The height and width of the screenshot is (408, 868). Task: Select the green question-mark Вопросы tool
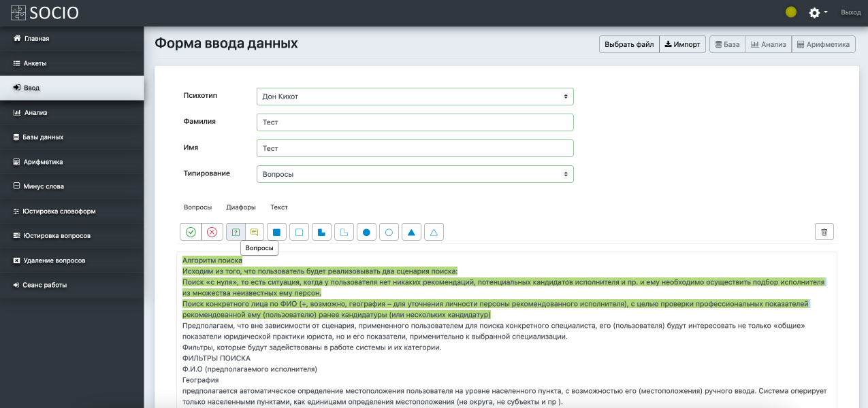[236, 232]
